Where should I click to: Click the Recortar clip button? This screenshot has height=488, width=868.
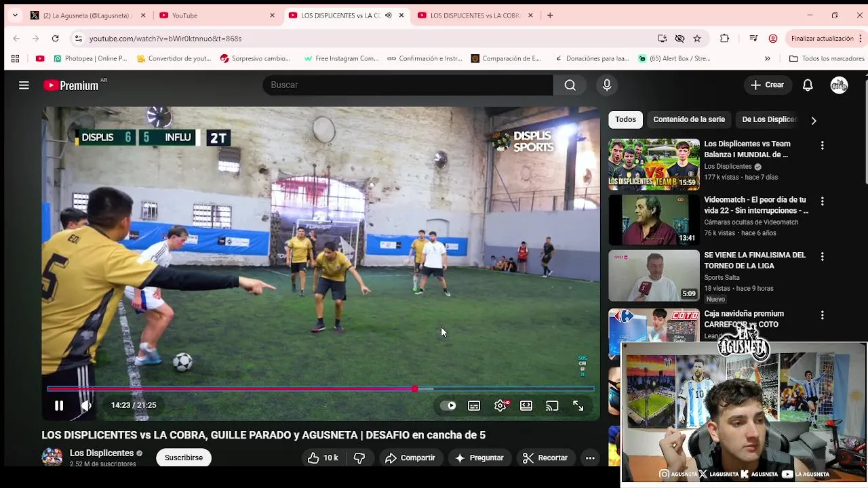tap(545, 458)
